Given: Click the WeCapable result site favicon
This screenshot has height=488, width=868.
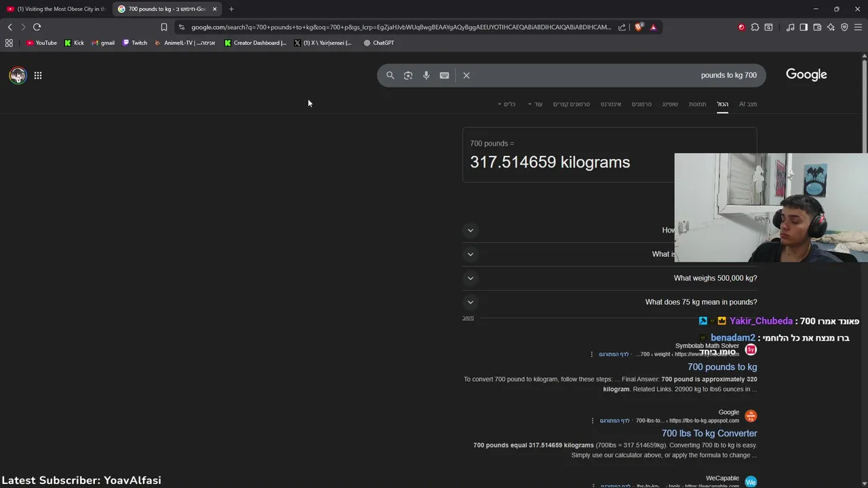Looking at the screenshot, I should pos(751,482).
